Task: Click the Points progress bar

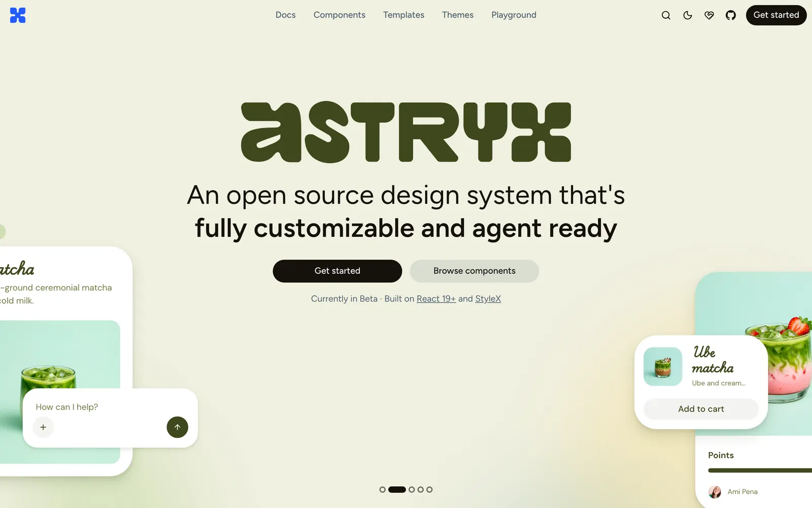Action: (x=760, y=470)
